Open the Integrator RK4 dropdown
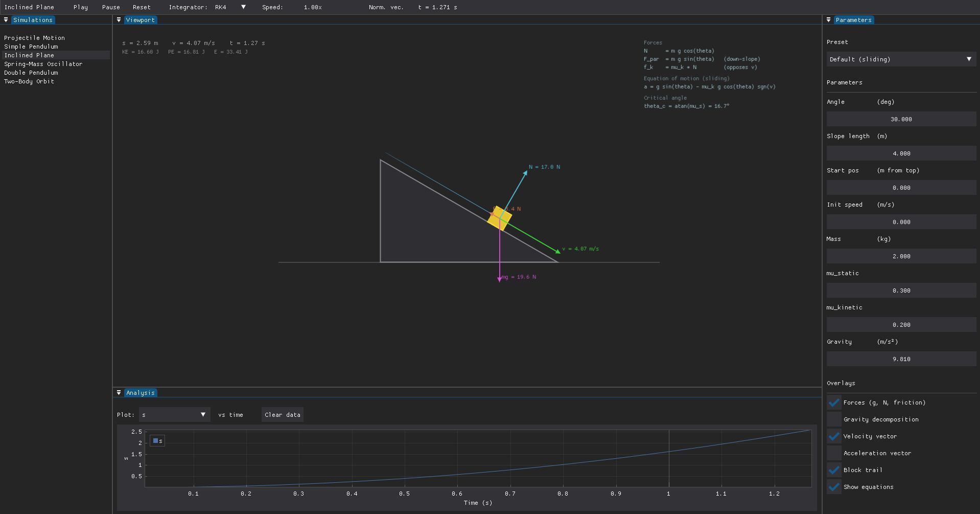 [231, 7]
